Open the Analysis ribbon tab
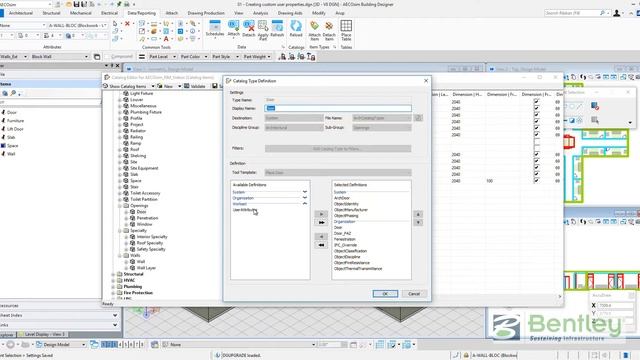 coord(260,13)
